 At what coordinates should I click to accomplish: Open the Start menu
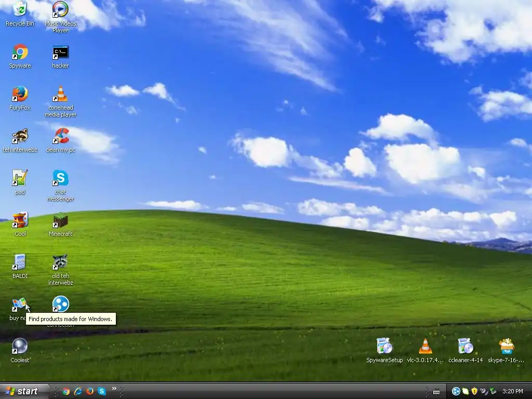[24, 391]
